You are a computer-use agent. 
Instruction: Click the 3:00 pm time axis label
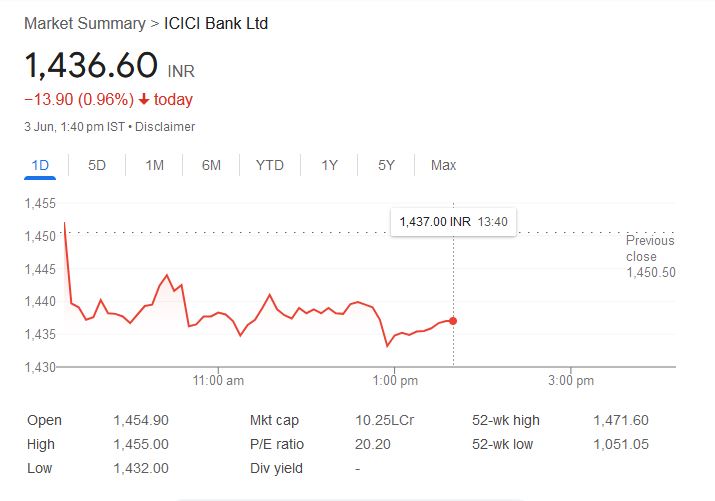coord(572,381)
